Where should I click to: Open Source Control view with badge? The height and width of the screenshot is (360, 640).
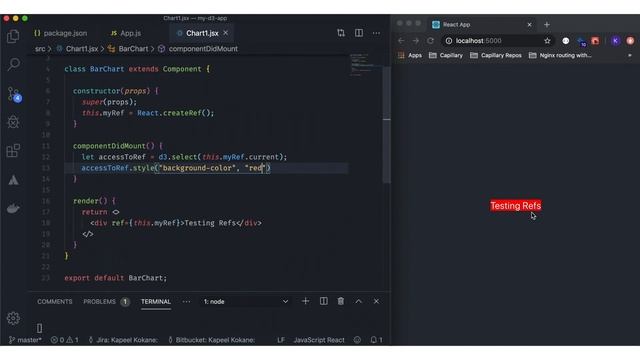click(x=14, y=94)
